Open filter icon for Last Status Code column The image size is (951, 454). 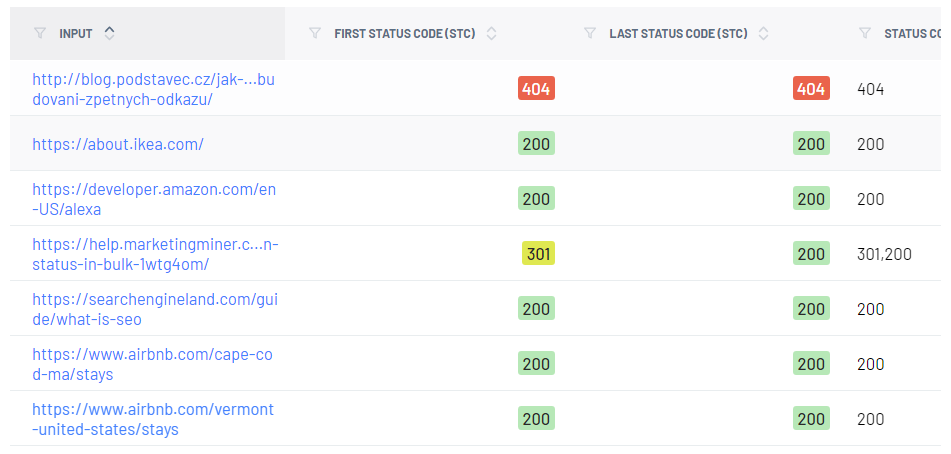tap(590, 33)
